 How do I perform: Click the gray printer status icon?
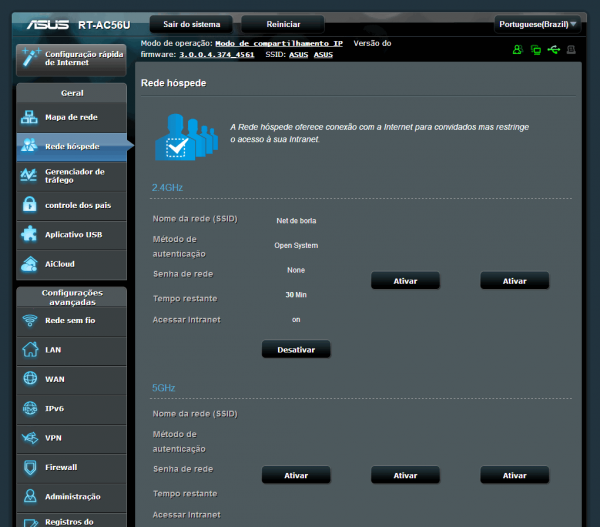571,49
